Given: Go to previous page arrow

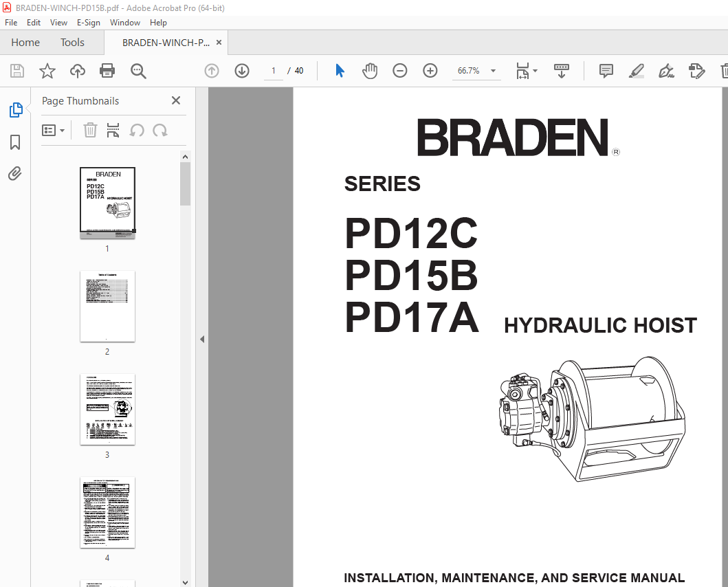Looking at the screenshot, I should pyautogui.click(x=212, y=71).
